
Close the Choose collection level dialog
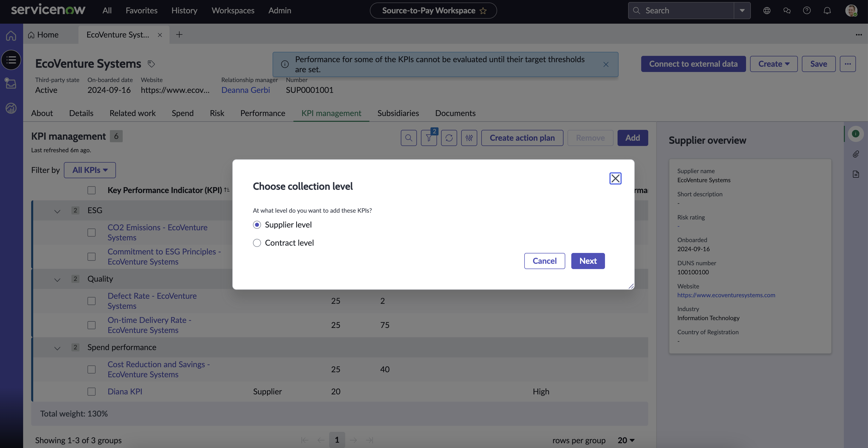(615, 178)
